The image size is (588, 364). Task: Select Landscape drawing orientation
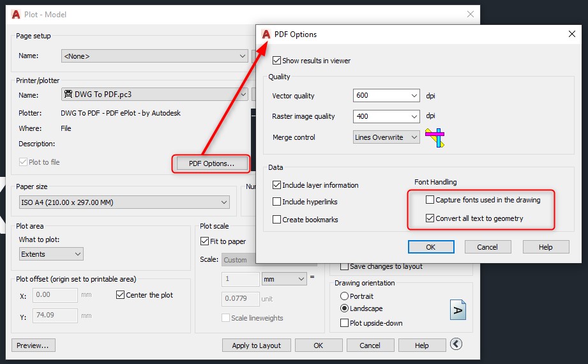pyautogui.click(x=344, y=308)
